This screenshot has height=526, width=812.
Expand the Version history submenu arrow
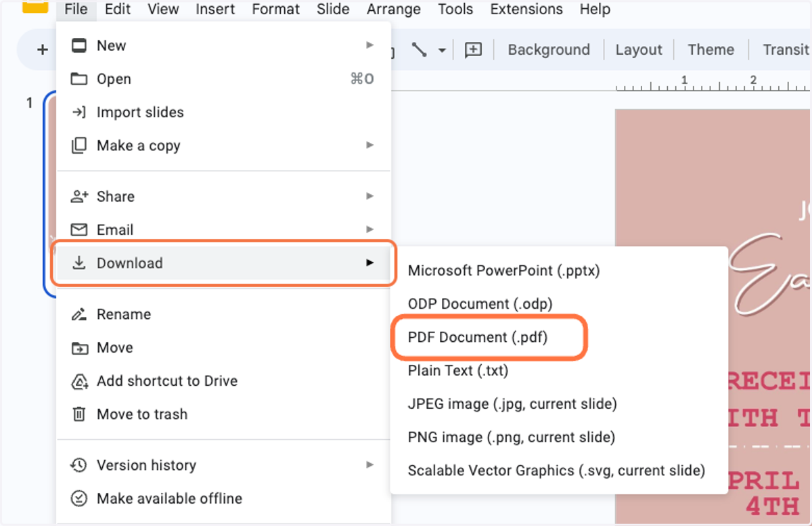point(369,465)
